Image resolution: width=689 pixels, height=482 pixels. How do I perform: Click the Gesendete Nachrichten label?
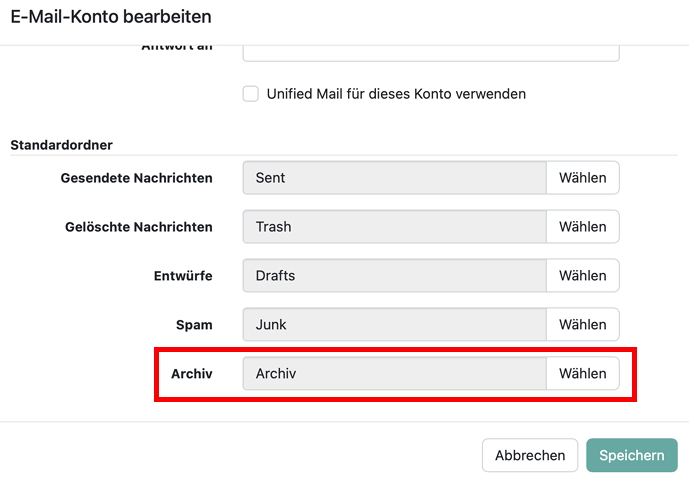coord(136,178)
